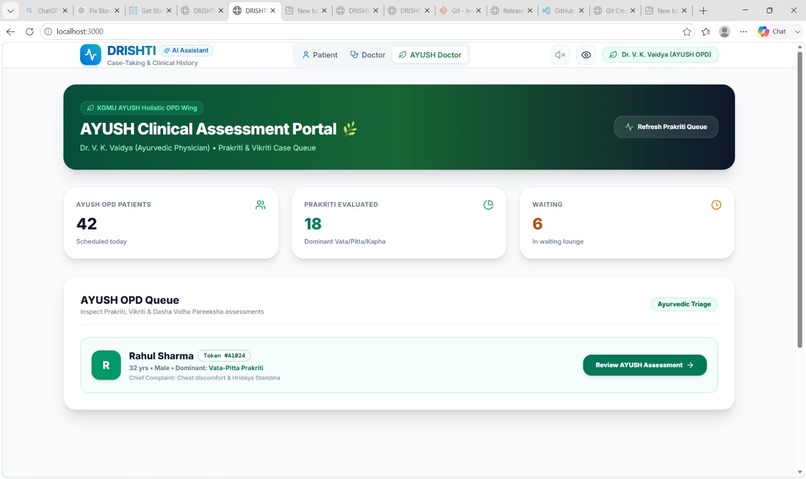Click the Token #A1024 tag
Viewport: 806px width, 479px height.
tap(224, 356)
